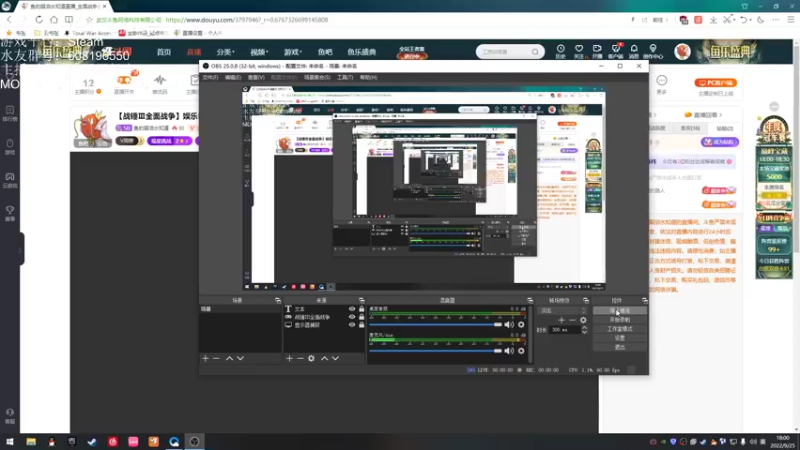Screen dimensions: 800x450
Task: Click the start streaming button in Controls
Action: [619, 310]
